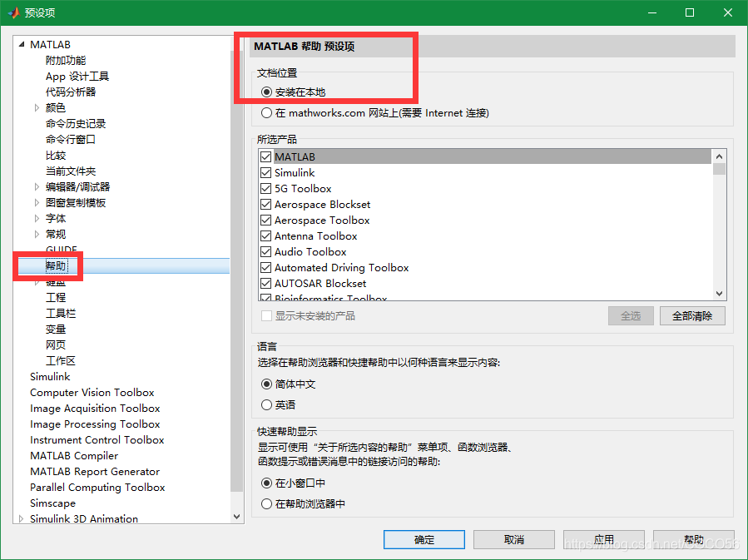Select Image Processing Toolbox preferences
Image resolution: width=748 pixels, height=560 pixels.
point(95,424)
